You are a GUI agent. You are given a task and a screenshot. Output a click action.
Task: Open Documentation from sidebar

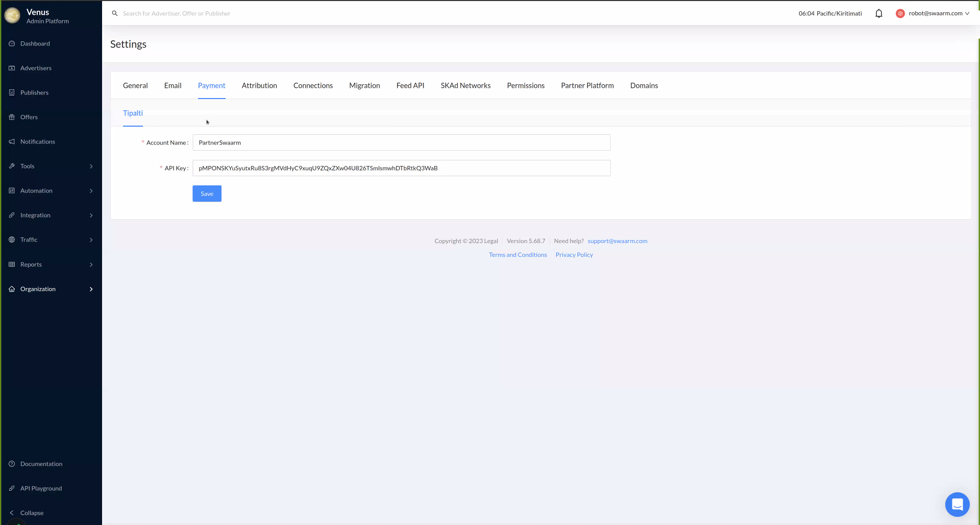(x=41, y=464)
